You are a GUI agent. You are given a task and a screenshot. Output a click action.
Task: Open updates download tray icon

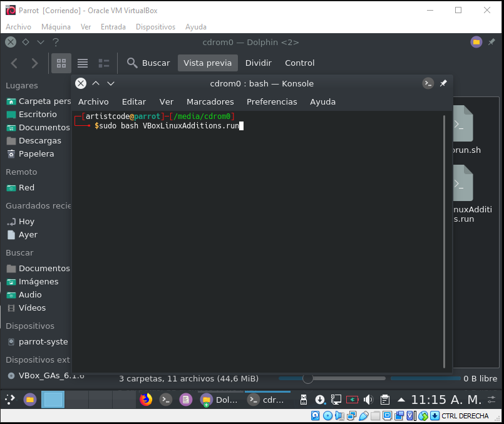pyautogui.click(x=320, y=400)
